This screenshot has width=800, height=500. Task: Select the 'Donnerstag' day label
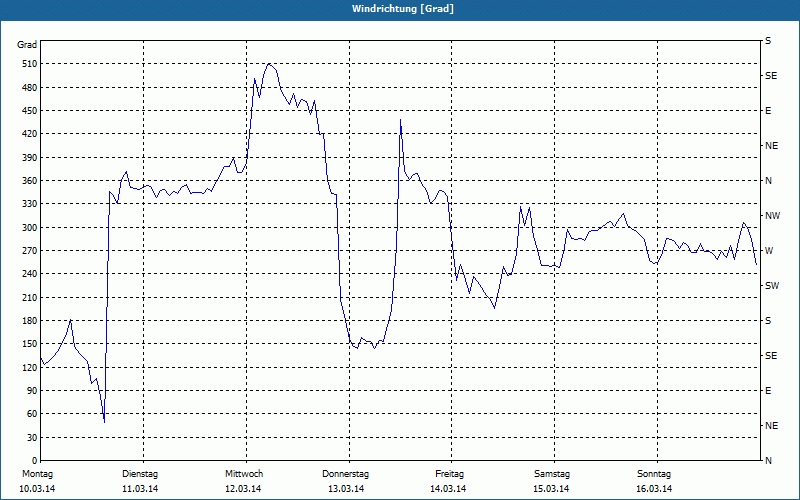click(x=345, y=474)
